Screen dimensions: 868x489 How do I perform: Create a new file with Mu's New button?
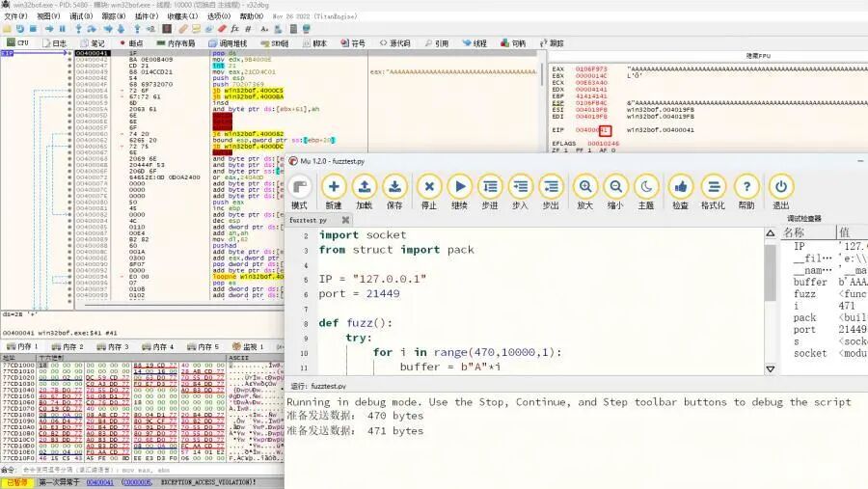(x=334, y=192)
